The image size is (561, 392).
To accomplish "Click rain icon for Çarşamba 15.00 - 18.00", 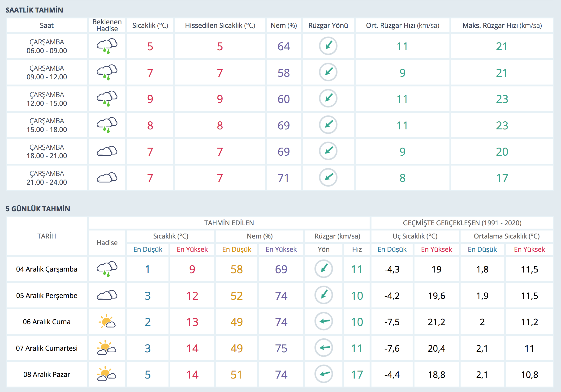I will coord(107,125).
